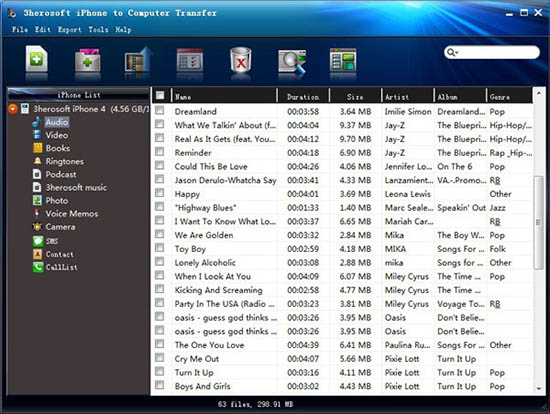
Task: Check the Reminder song checkbox
Action: point(160,152)
